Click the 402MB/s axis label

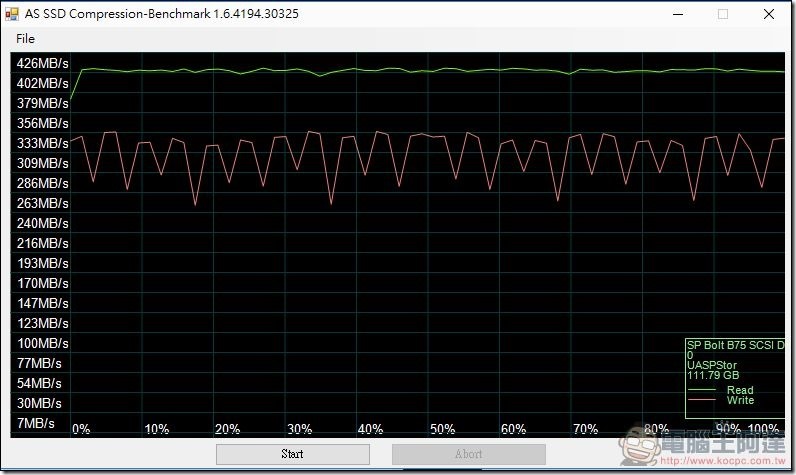[42, 83]
